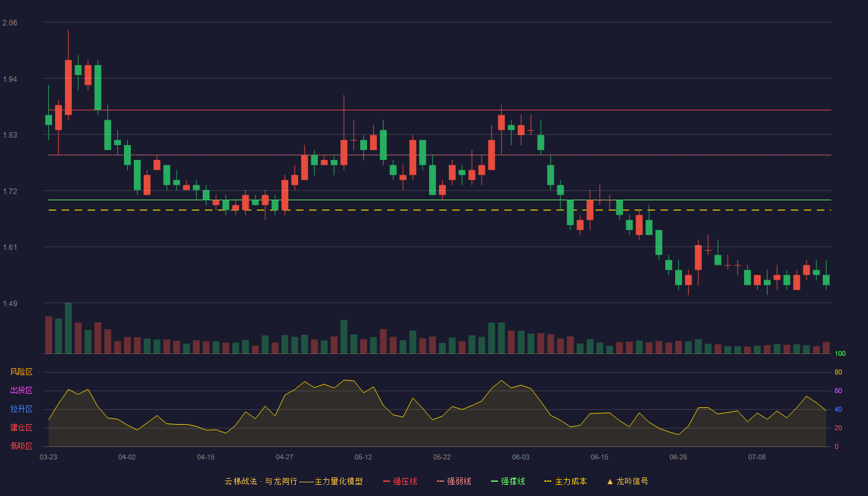Click the 拉升区 zone label

tap(22, 409)
